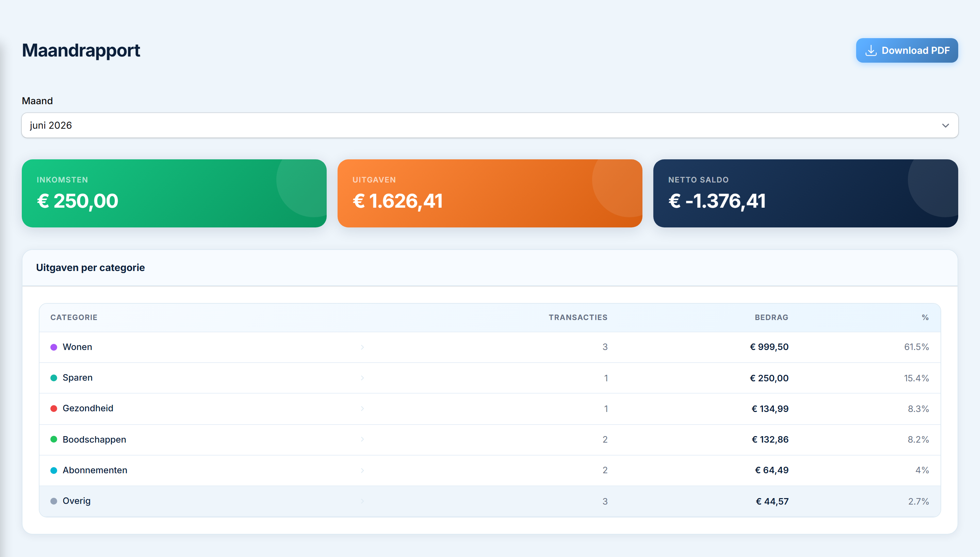Click the 2.7% value in Overig row
The height and width of the screenshot is (557, 980).
click(x=918, y=501)
